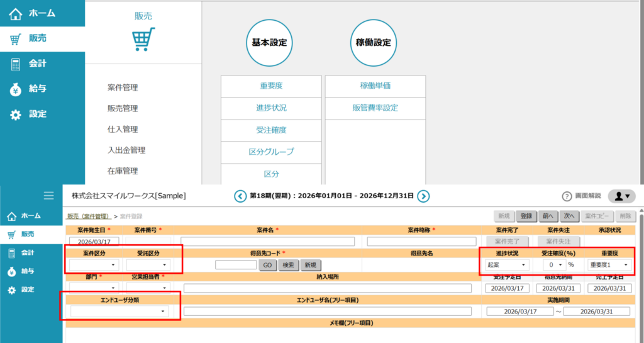
Task: Click the hamburger menu icon above the sidebar
Action: coord(48,196)
